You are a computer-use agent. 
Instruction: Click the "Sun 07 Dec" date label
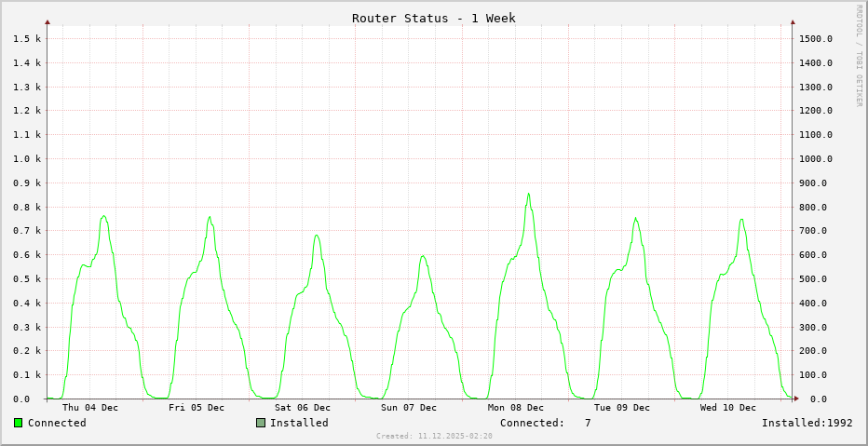click(409, 407)
